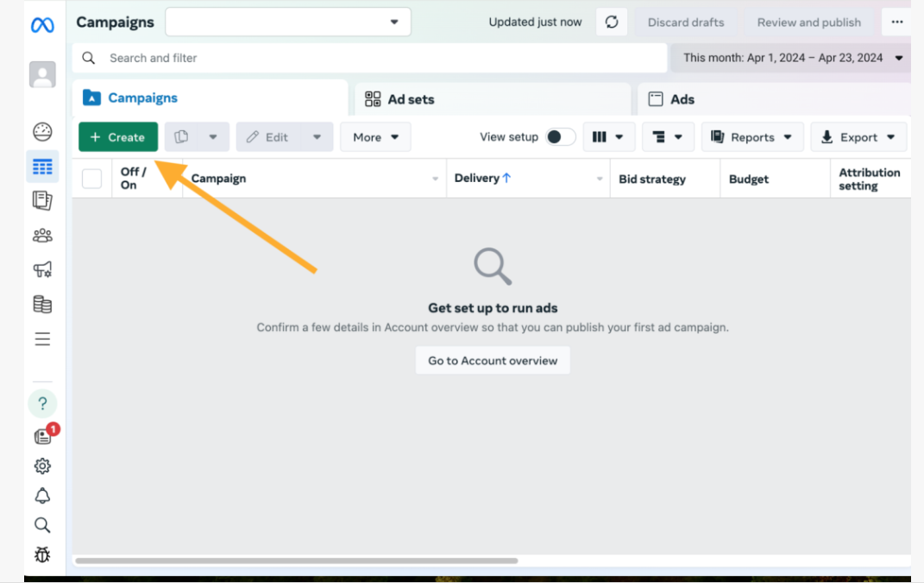The height and width of the screenshot is (583, 924).
Task: Open Settings gear icon in sidebar
Action: pyautogui.click(x=42, y=467)
